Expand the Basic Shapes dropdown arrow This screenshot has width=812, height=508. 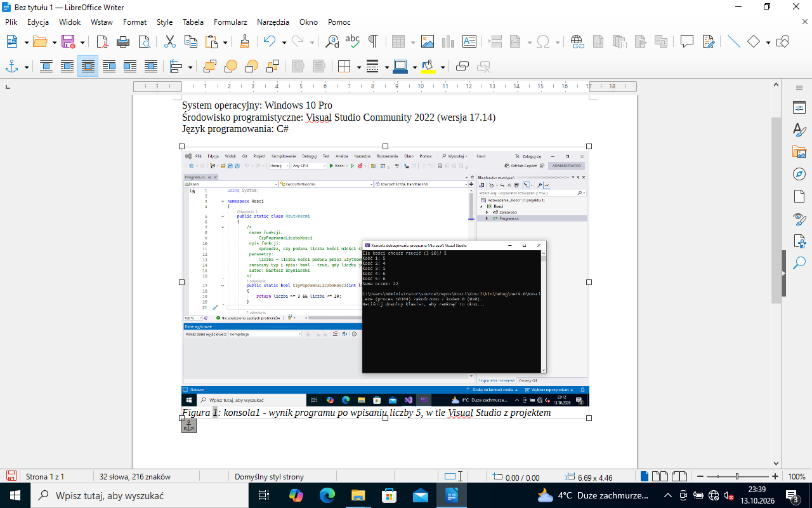coord(768,43)
